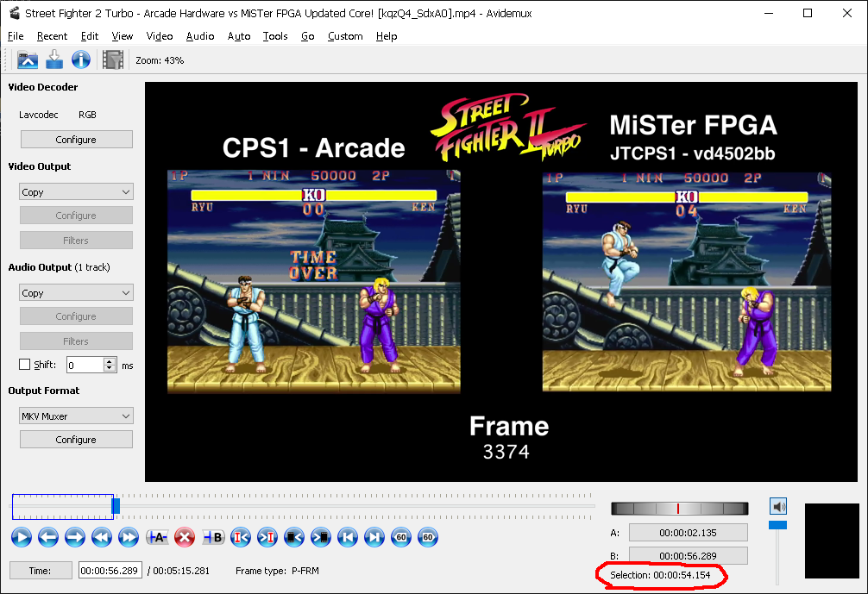Open the Custom menu
The image size is (868, 594).
345,36
